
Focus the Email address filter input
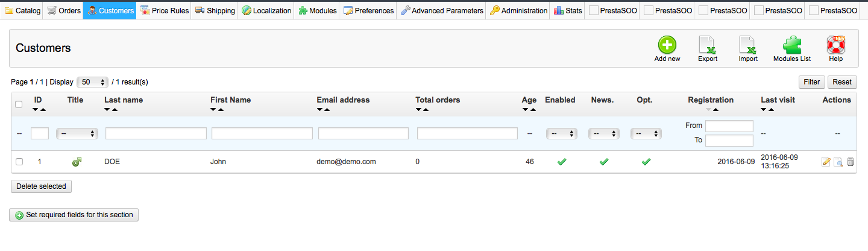pyautogui.click(x=363, y=133)
